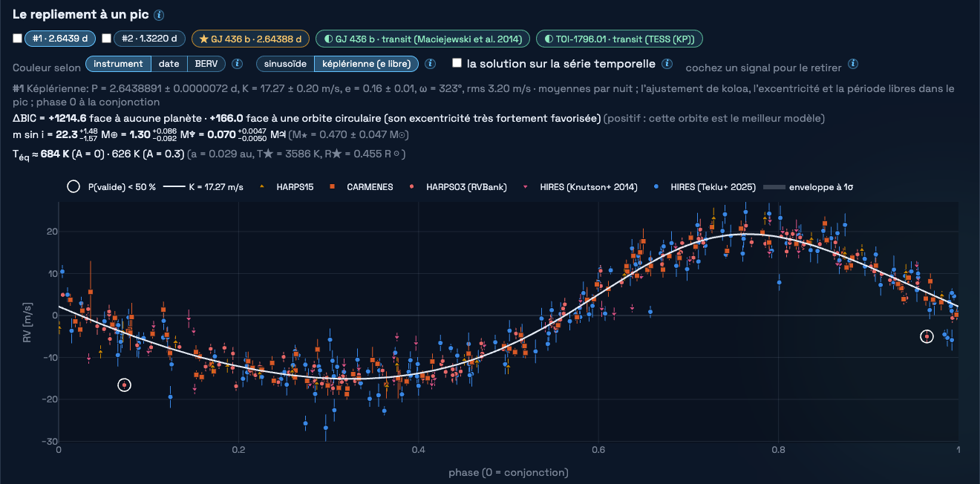Open the info icon beside the 'Le repliement à un pic' title

159,15
